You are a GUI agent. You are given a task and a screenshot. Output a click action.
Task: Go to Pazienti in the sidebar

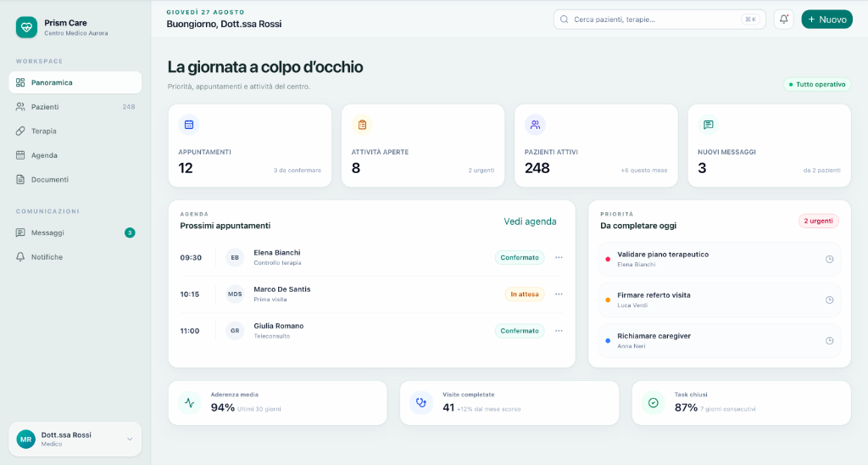pyautogui.click(x=75, y=107)
